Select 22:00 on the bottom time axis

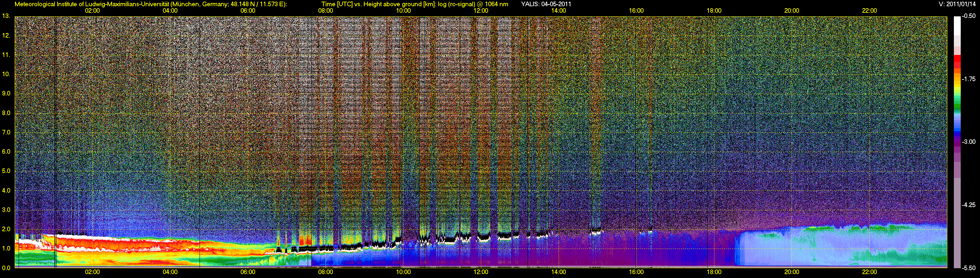point(869,272)
